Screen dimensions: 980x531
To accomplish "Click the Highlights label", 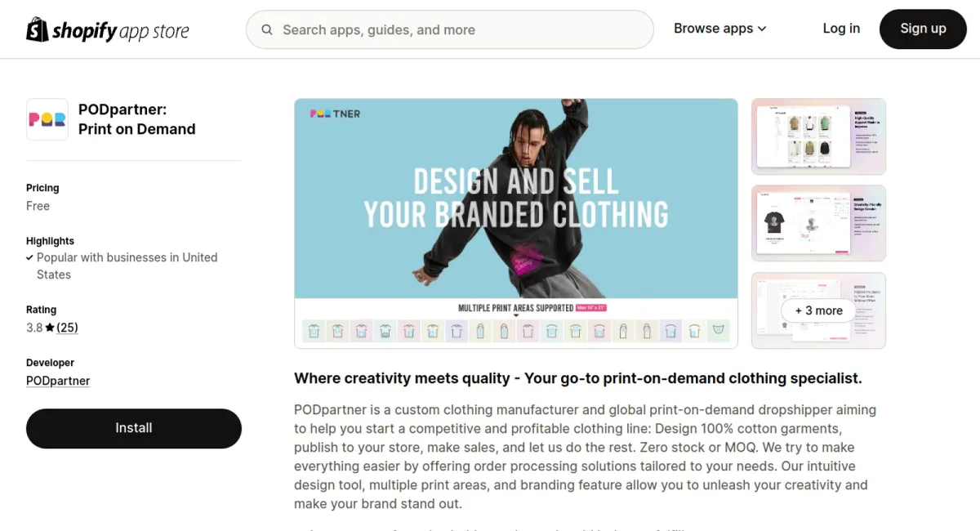I will point(50,241).
